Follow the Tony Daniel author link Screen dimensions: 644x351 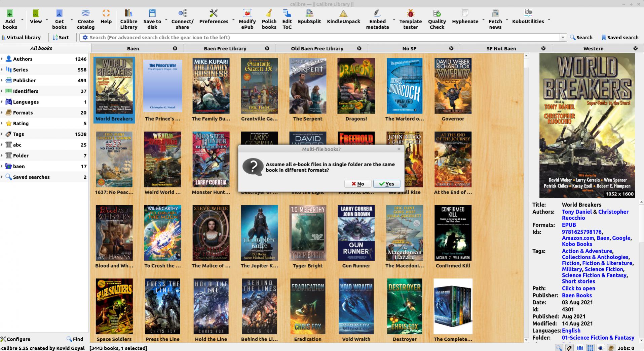coord(576,212)
